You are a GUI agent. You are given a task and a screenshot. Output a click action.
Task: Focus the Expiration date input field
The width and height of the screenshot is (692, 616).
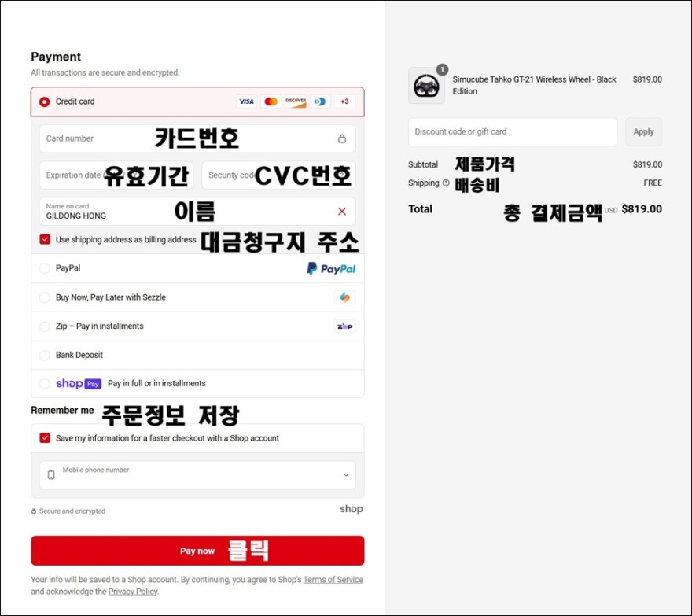(116, 175)
